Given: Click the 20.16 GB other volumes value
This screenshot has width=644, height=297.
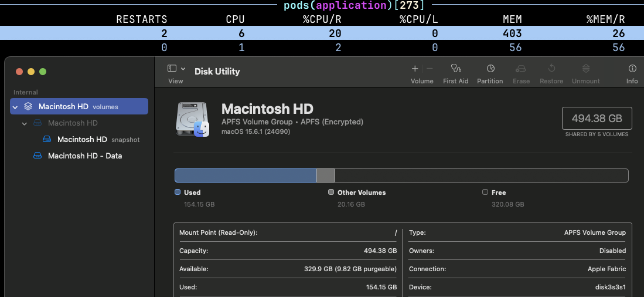Looking at the screenshot, I should (351, 204).
